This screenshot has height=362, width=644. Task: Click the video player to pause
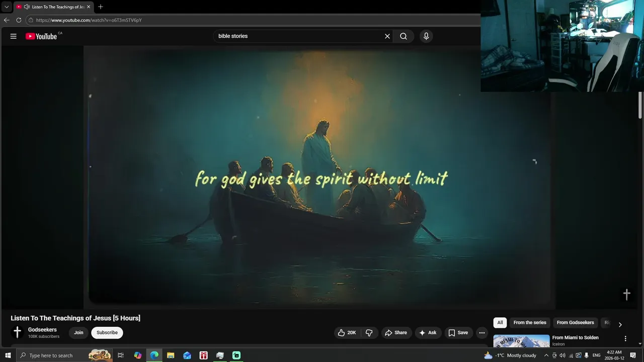click(319, 177)
